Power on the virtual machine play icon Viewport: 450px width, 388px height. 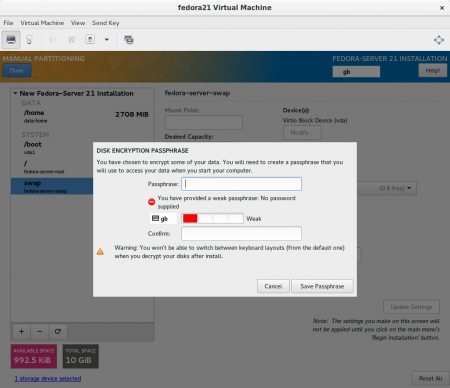[x=53, y=40]
